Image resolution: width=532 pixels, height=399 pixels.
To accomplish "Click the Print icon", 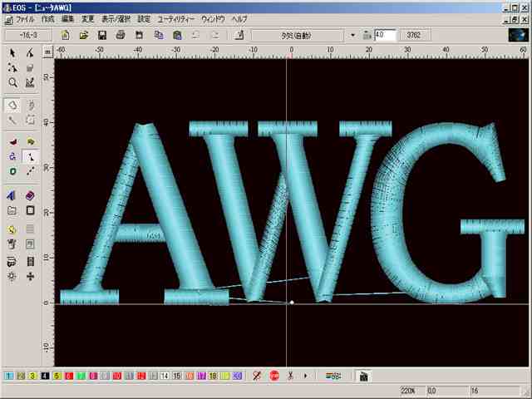I will pos(121,35).
